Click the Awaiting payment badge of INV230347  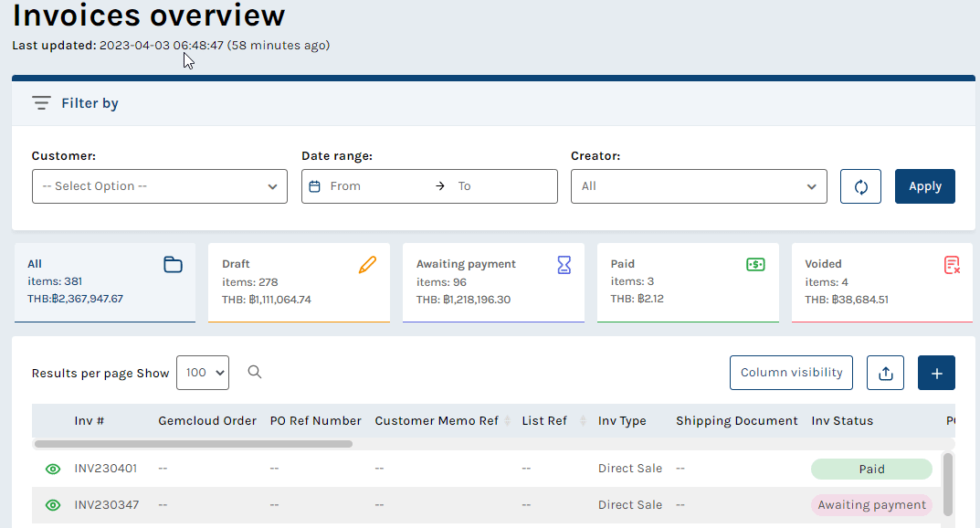pyautogui.click(x=871, y=505)
